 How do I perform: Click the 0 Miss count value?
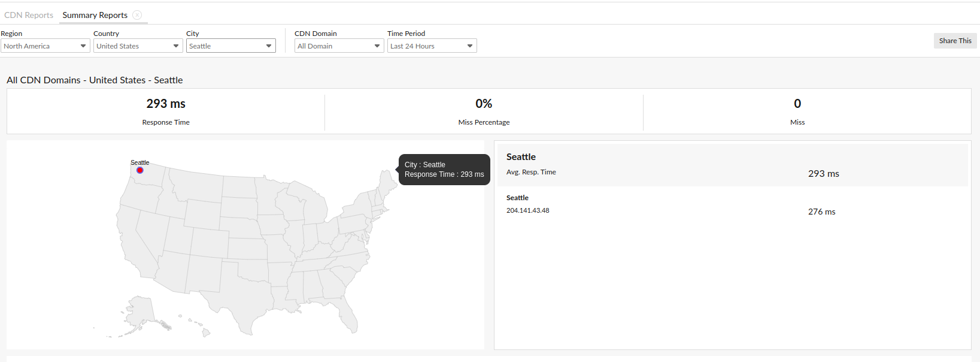point(797,104)
